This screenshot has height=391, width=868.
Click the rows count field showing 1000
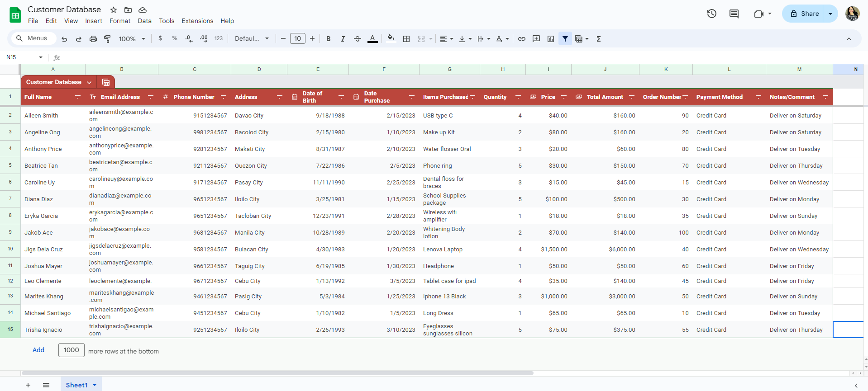(72, 350)
